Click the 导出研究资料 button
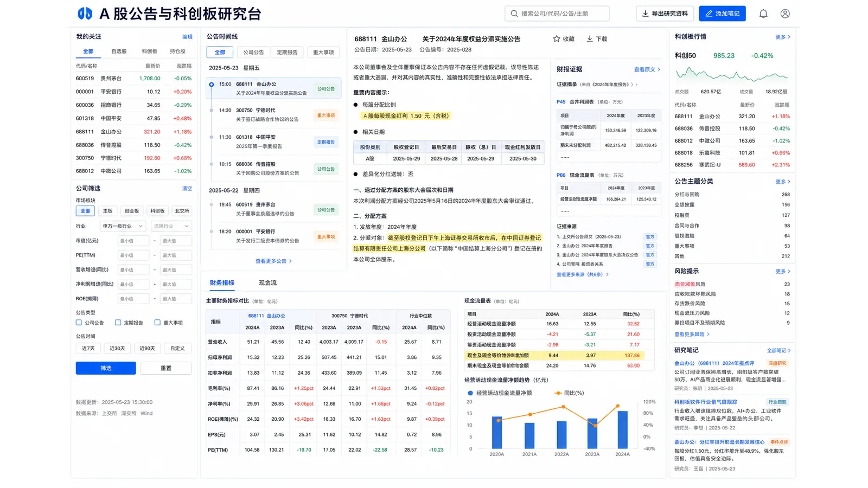The height and width of the screenshot is (488, 868). click(x=665, y=14)
